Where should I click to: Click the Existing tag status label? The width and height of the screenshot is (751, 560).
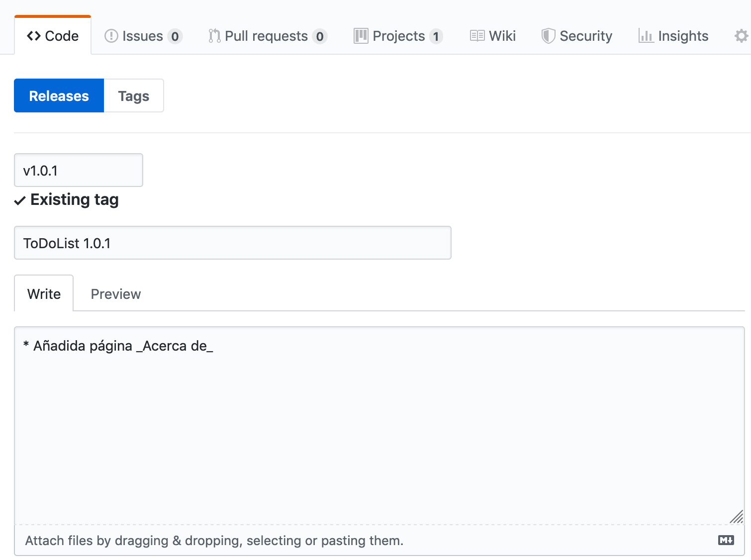coord(67,199)
